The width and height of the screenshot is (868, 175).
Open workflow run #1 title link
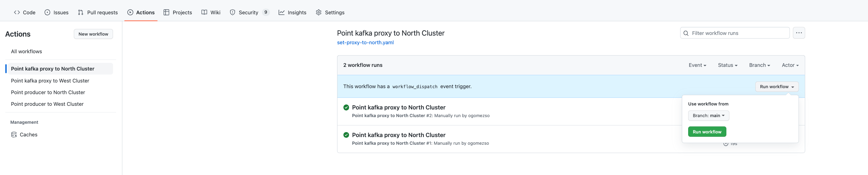pyautogui.click(x=399, y=135)
